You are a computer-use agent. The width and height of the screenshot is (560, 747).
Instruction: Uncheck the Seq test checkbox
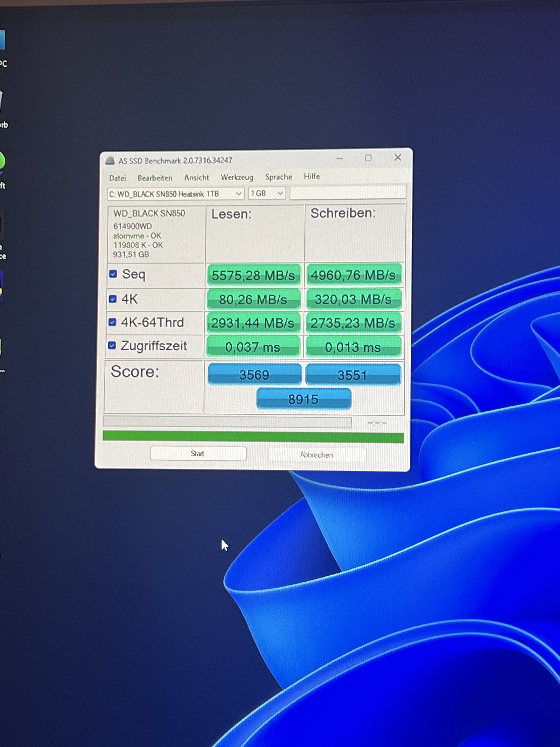point(113,273)
